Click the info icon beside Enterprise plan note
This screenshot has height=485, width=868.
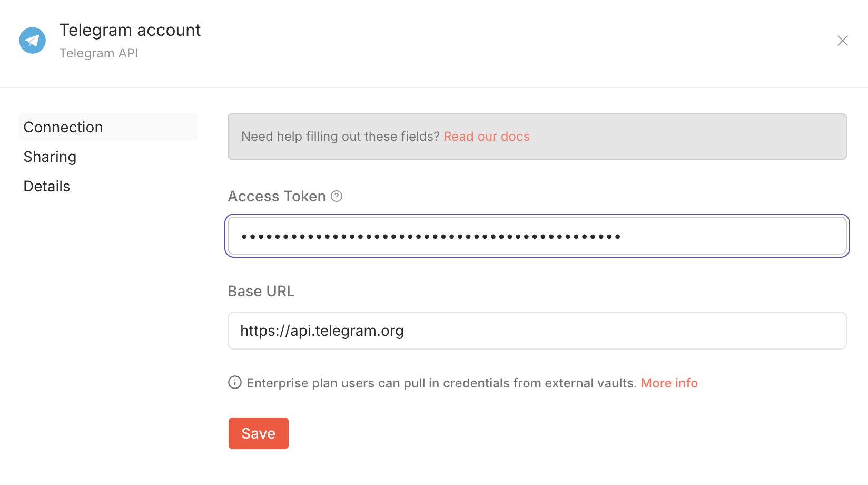(235, 383)
